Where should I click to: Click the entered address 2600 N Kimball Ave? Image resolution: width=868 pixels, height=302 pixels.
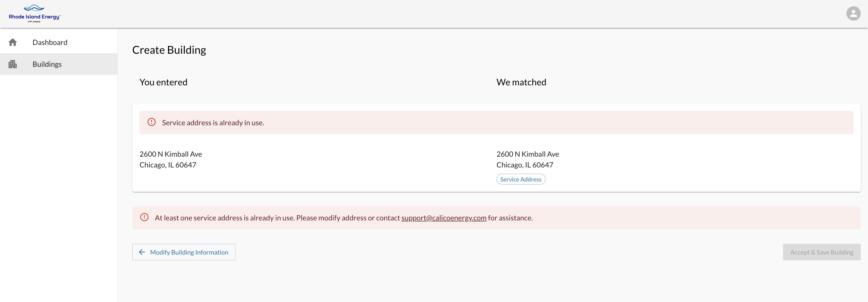(171, 154)
